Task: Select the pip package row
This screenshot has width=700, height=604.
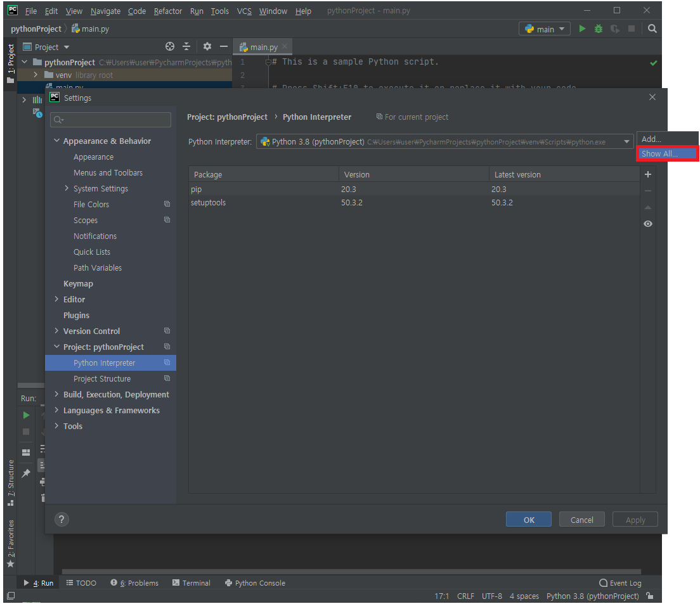Action: tap(414, 189)
